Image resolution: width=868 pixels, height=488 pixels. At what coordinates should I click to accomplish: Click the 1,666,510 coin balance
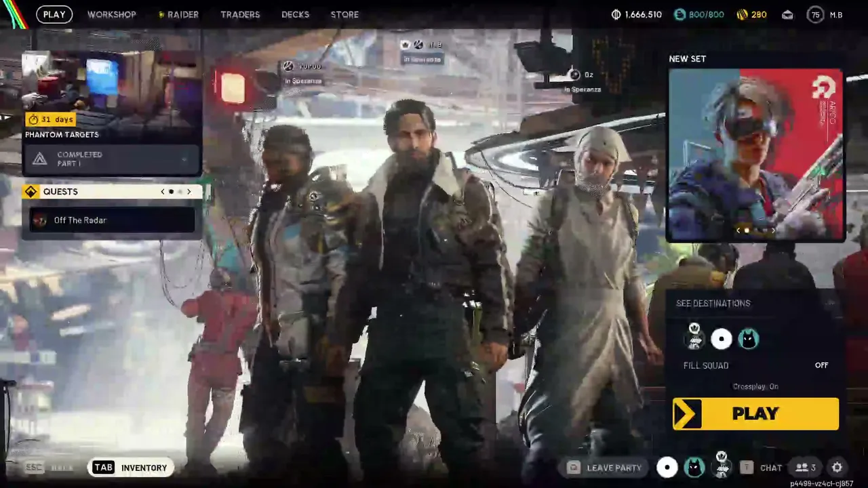[644, 14]
